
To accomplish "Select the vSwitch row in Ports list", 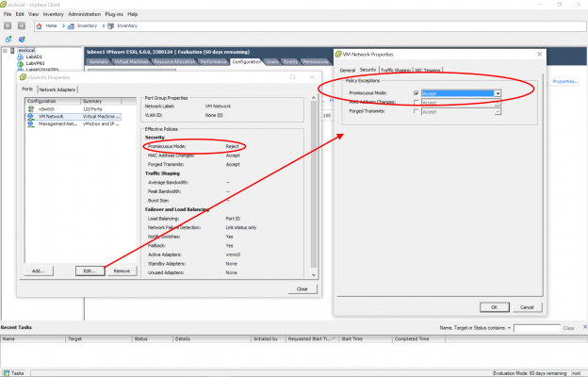I will pos(73,108).
